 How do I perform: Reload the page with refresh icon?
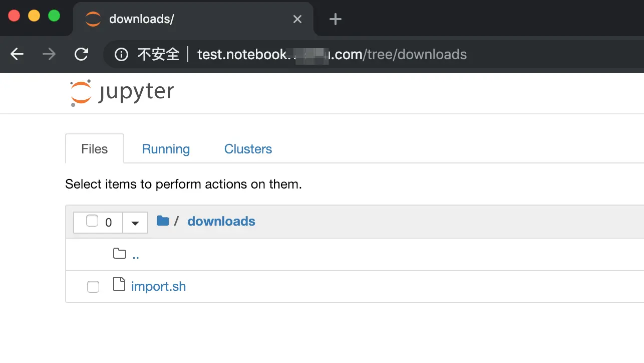click(x=81, y=54)
